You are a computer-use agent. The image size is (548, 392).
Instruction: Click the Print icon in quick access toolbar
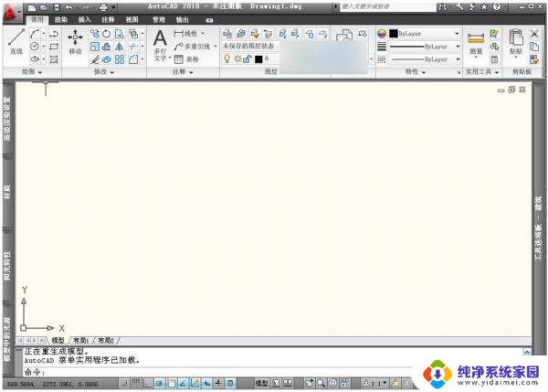pyautogui.click(x=103, y=7)
